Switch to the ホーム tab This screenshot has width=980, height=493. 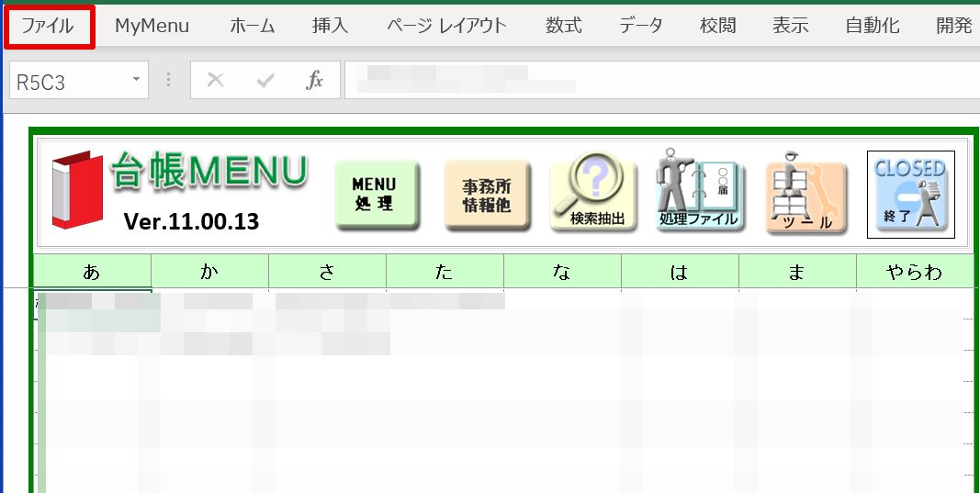click(253, 27)
